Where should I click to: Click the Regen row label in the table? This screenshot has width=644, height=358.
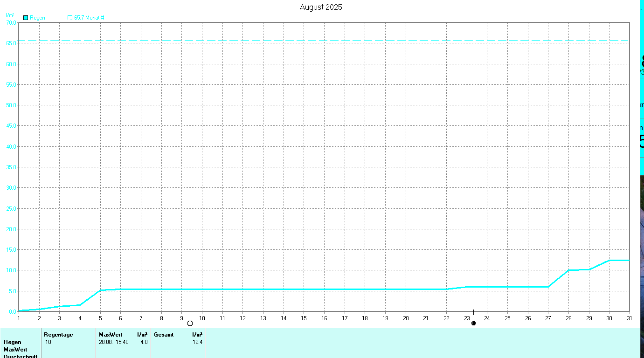coord(13,342)
